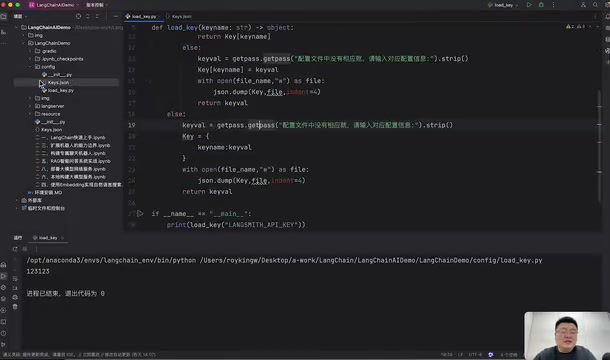The height and width of the screenshot is (360, 610).
Task: Show more tool windows via ellipsis icon
Action: (4, 43)
